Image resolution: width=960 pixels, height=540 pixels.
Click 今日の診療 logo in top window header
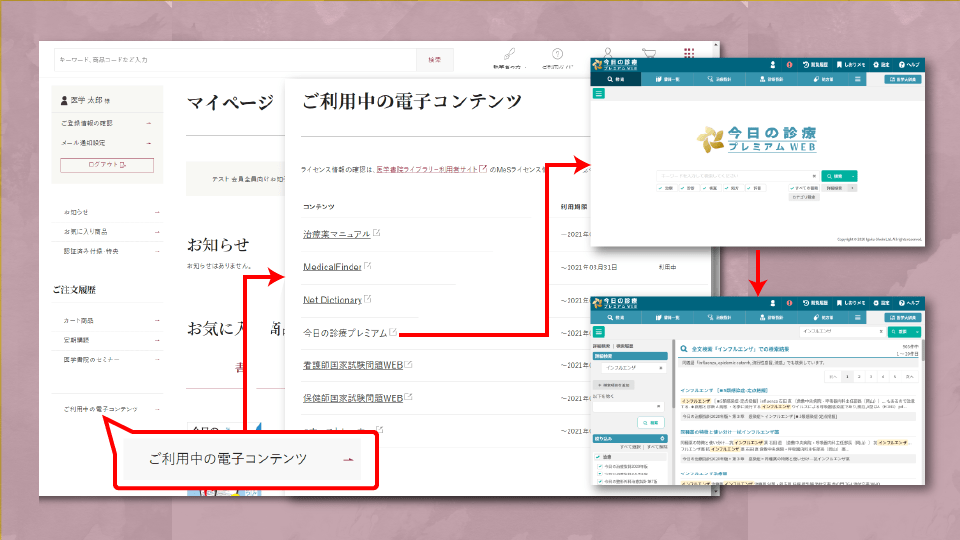(x=615, y=64)
